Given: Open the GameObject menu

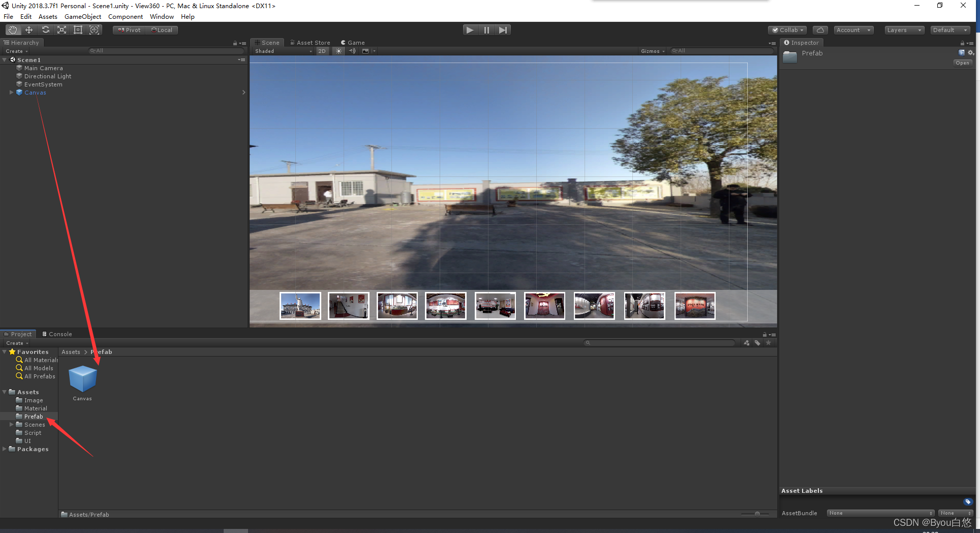Looking at the screenshot, I should 83,17.
